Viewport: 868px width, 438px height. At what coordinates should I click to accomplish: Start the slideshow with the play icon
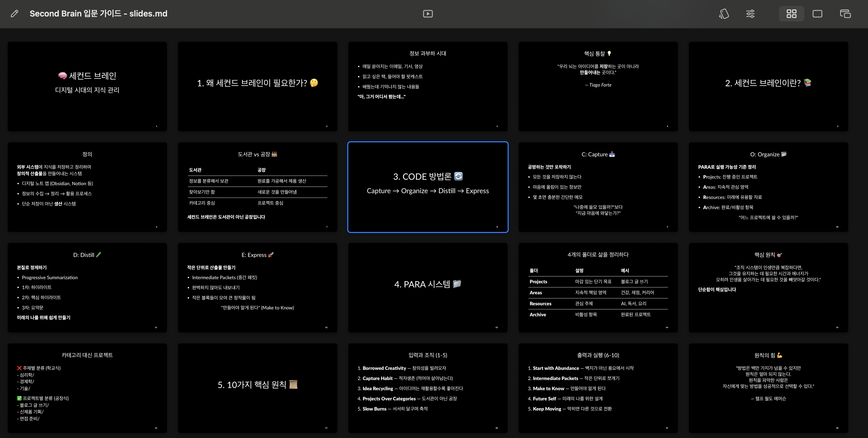click(428, 14)
